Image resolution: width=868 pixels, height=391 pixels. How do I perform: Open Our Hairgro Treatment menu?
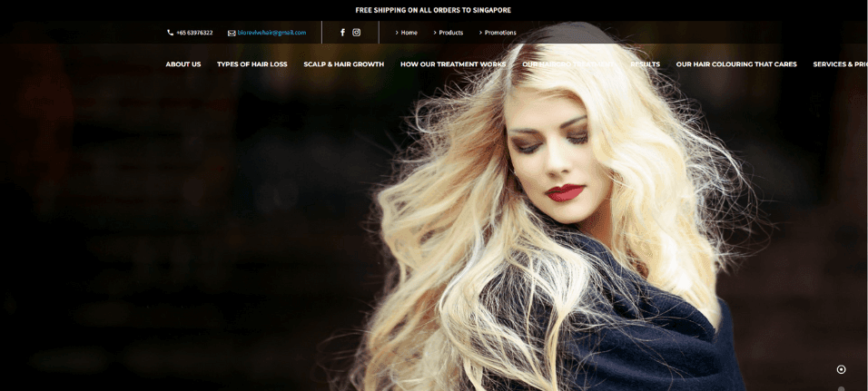(x=568, y=64)
